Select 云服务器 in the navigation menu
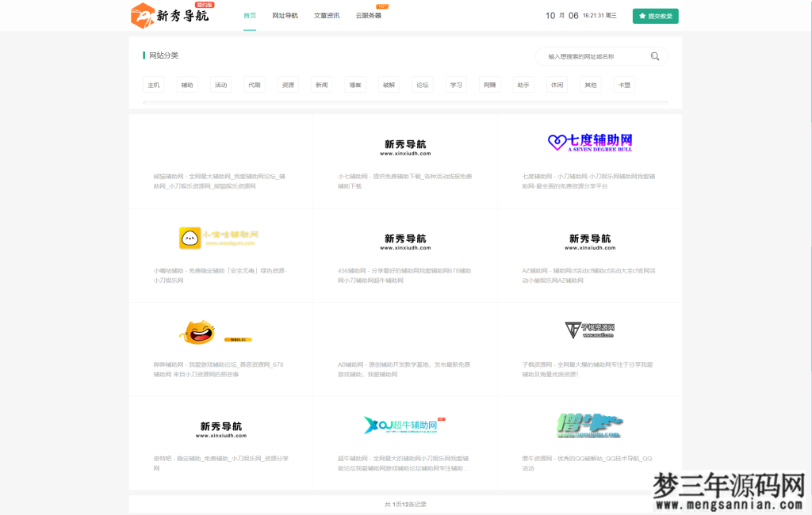 pos(369,15)
